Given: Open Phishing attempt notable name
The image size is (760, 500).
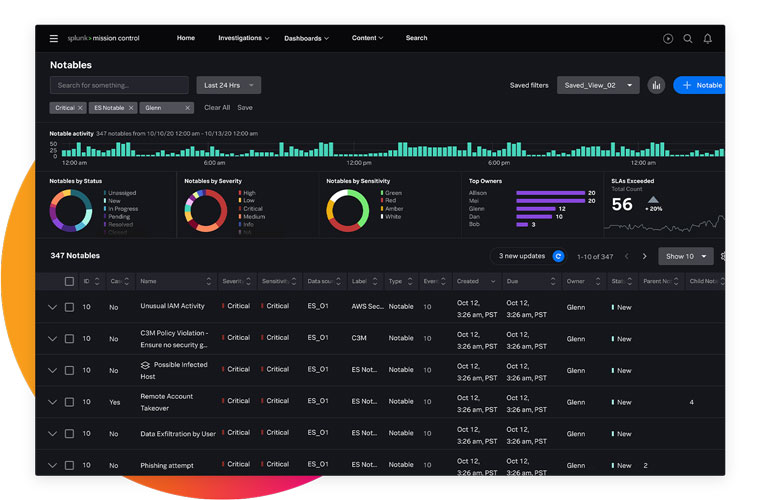Looking at the screenshot, I should tap(167, 466).
